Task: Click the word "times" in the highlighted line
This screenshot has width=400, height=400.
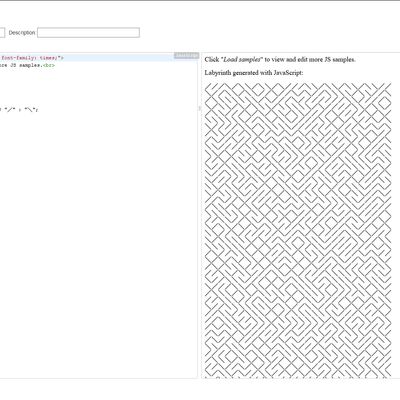Action: (x=48, y=58)
